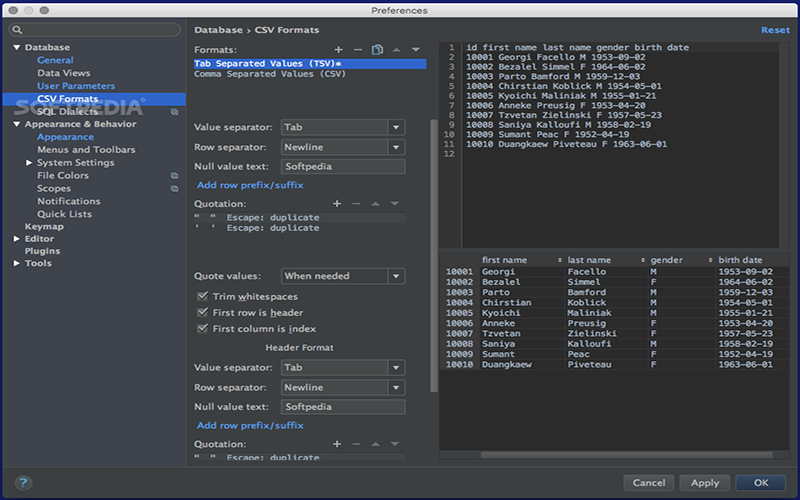This screenshot has height=500, width=800.
Task: Expand the Editor section
Action: point(17,239)
